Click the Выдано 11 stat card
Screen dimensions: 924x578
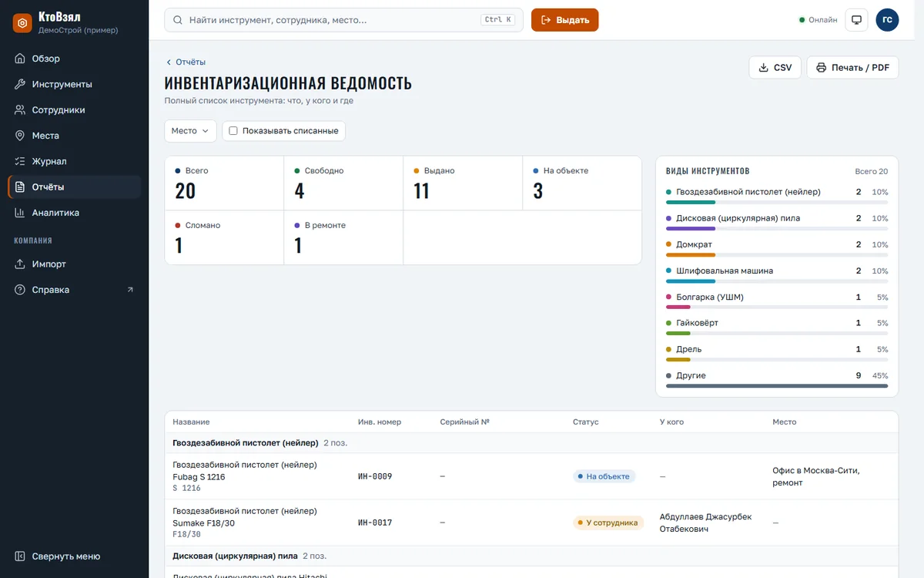[463, 183]
